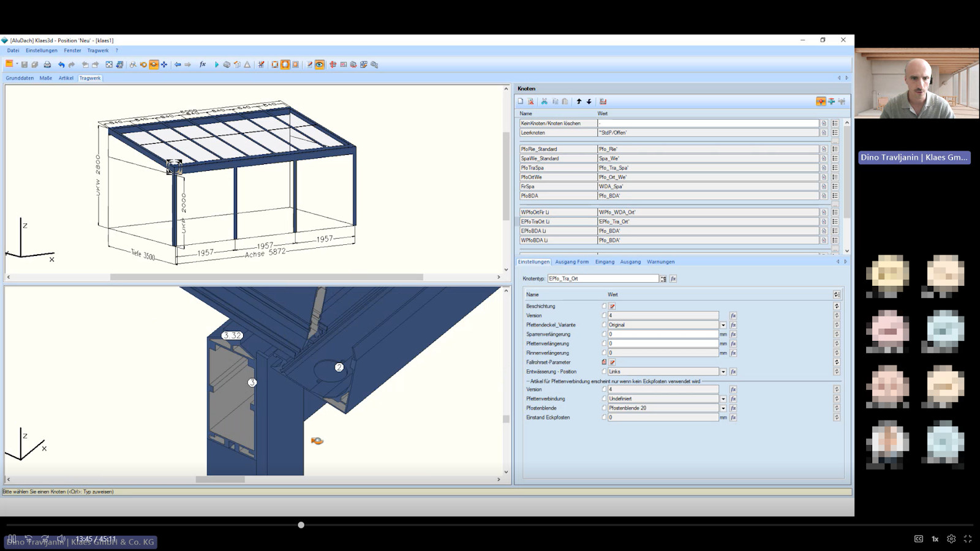Click the video progress slider handle
This screenshot has width=980, height=551.
[x=301, y=525]
